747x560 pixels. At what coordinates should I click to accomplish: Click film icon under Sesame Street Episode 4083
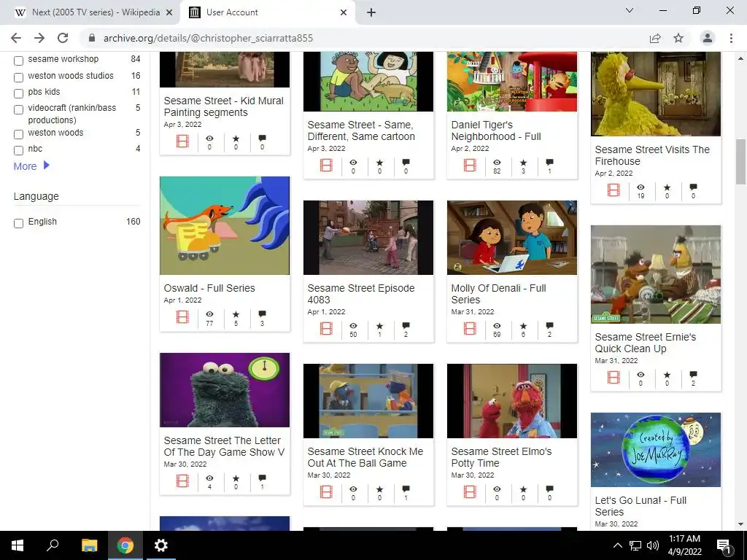326,328
